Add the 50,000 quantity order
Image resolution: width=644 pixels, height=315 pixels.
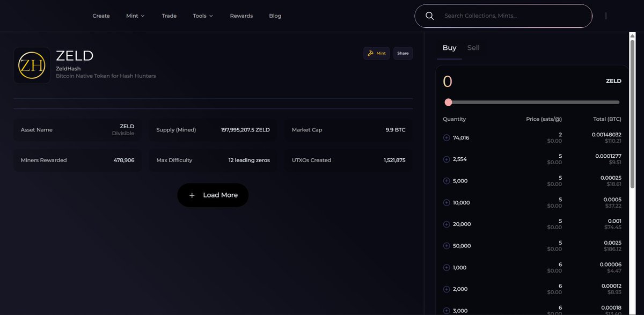[447, 246]
